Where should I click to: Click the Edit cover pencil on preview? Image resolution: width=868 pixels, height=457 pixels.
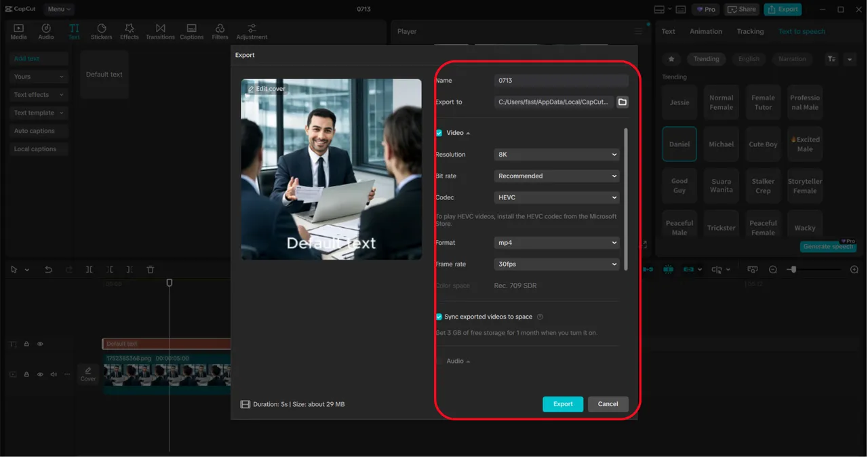point(266,89)
